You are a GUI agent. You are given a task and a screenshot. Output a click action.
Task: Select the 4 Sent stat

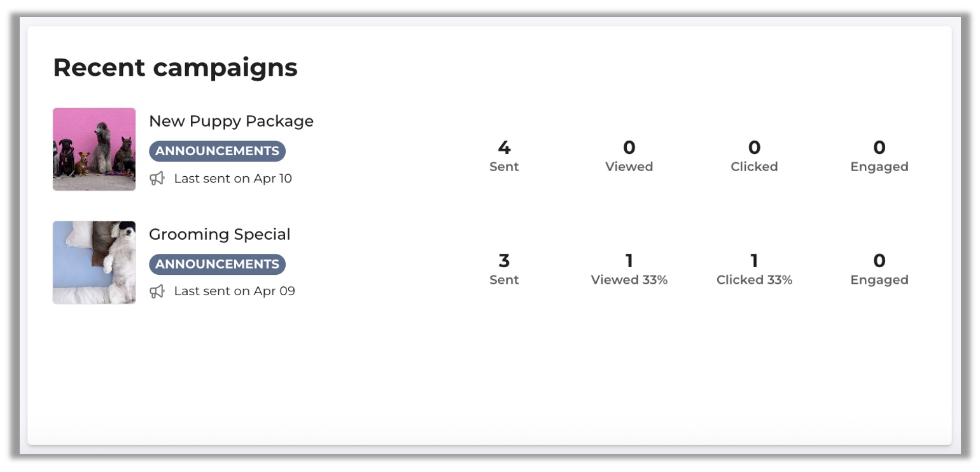point(504,156)
